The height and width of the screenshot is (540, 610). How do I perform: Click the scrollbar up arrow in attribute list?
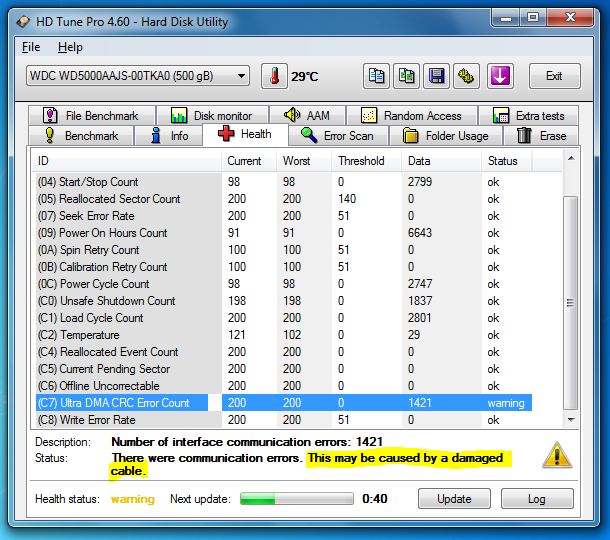(571, 158)
